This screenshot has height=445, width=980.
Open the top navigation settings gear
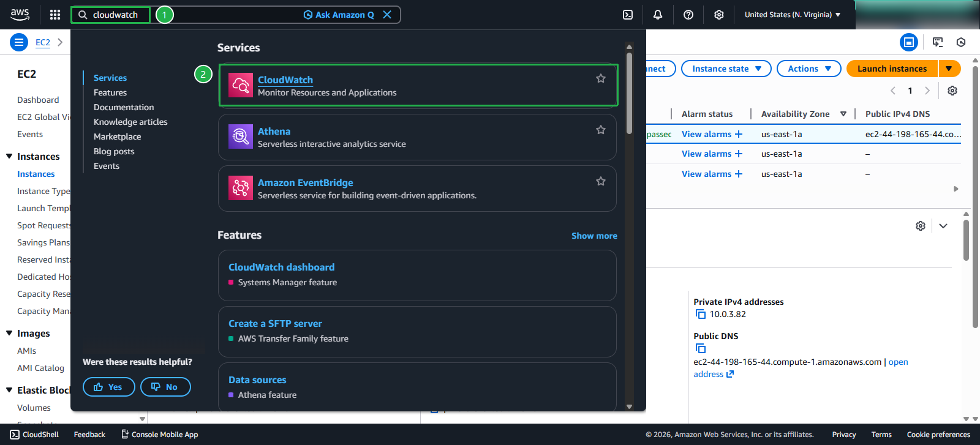719,15
